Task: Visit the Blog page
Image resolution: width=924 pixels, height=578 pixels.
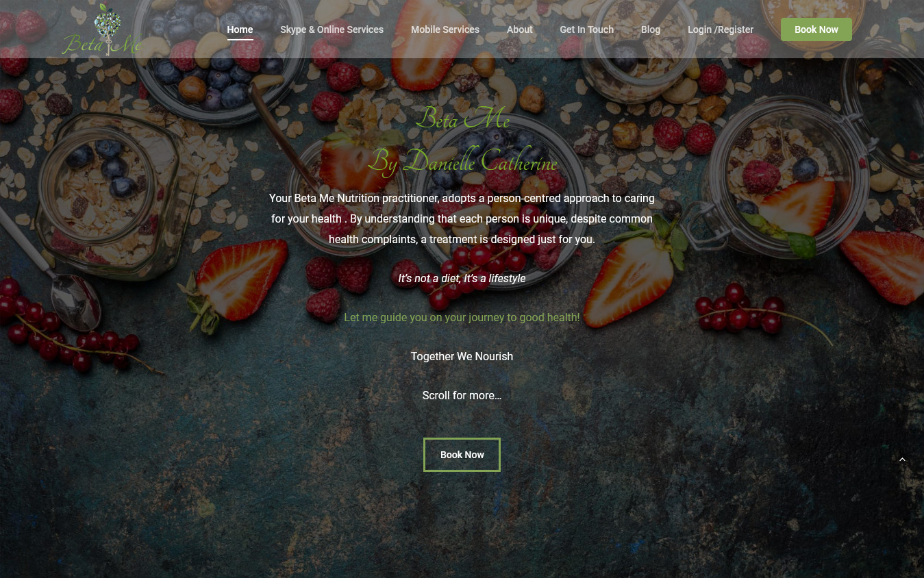Action: pyautogui.click(x=651, y=29)
